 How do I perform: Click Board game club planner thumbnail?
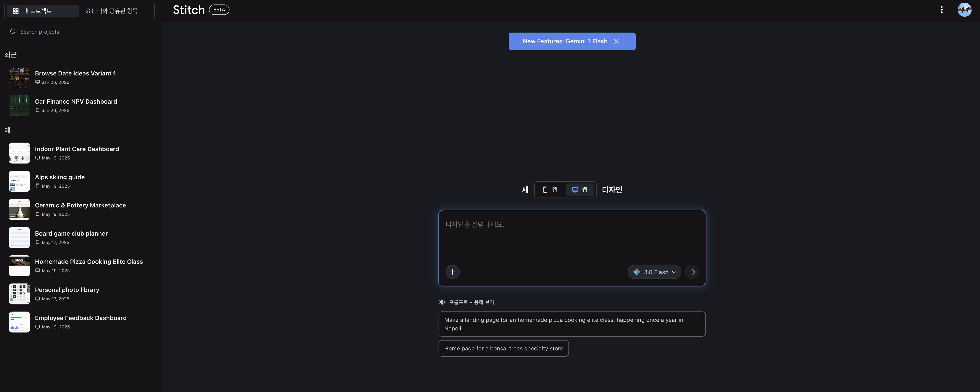point(19,238)
